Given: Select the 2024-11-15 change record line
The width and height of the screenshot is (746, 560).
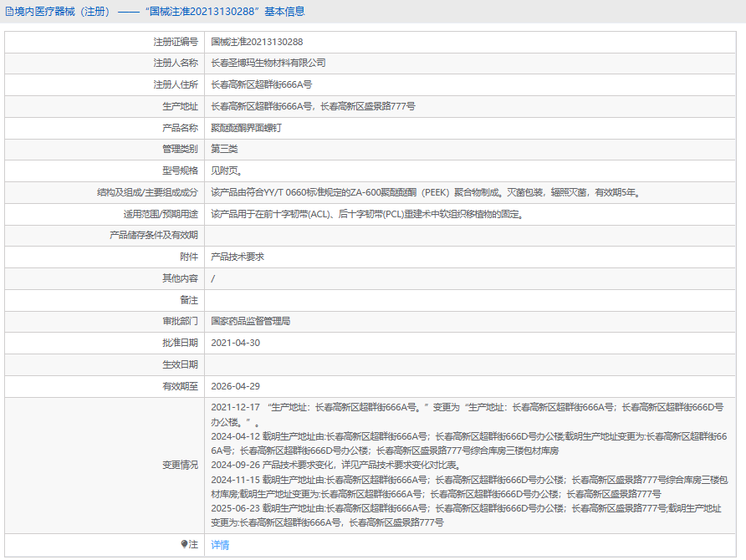Looking at the screenshot, I should coord(469,486).
